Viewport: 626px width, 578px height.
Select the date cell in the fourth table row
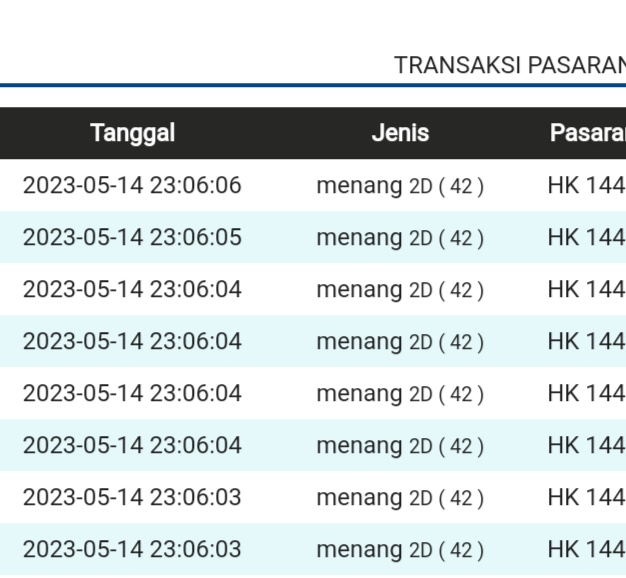point(132,342)
